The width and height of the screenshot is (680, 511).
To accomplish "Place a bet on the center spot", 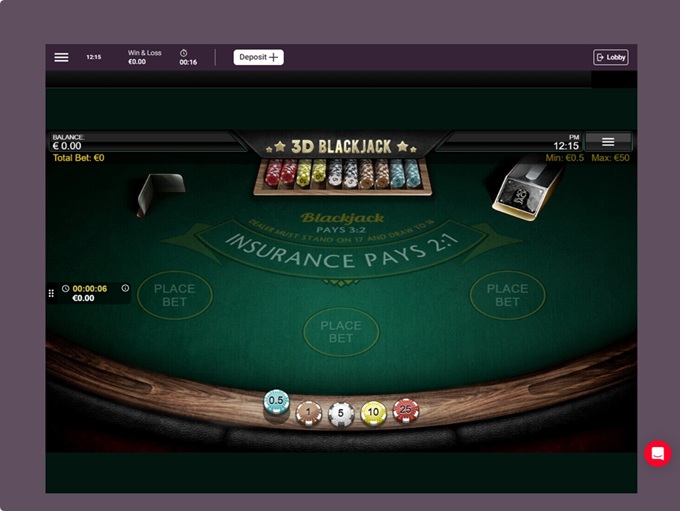I will 341,332.
